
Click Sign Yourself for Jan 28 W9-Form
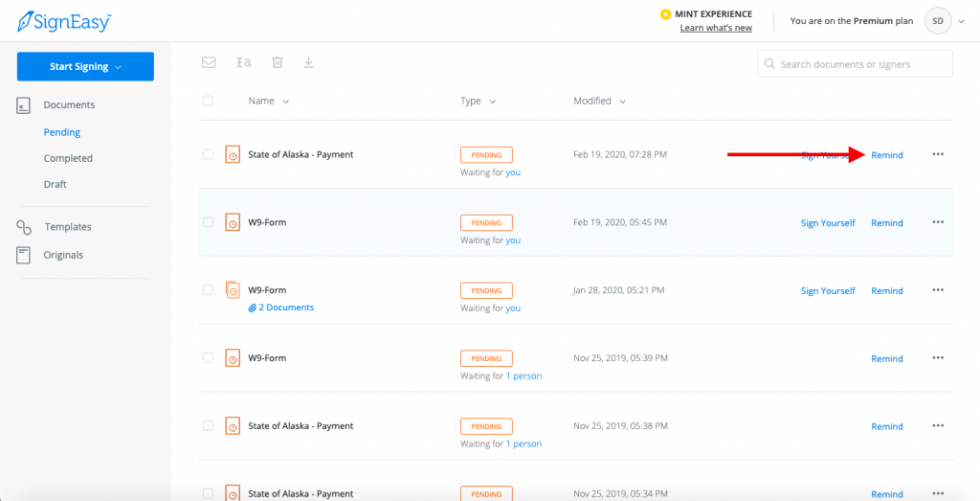pos(828,291)
